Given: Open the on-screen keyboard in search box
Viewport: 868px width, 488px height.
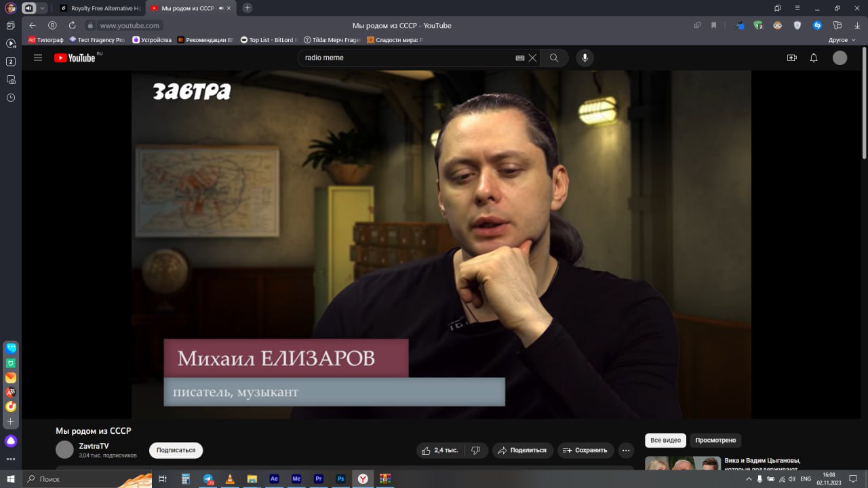Looking at the screenshot, I should click(520, 58).
